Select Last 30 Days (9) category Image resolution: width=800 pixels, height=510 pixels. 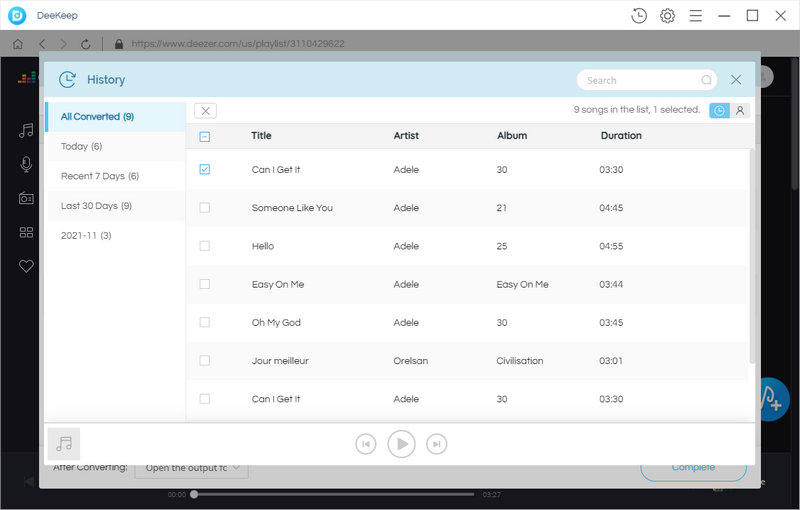(116, 206)
